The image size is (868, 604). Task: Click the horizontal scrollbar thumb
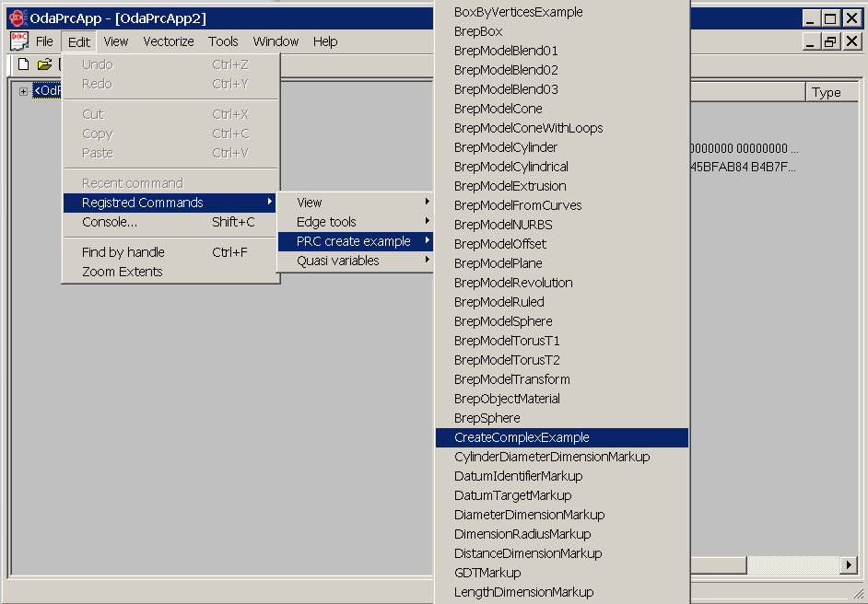point(719,565)
